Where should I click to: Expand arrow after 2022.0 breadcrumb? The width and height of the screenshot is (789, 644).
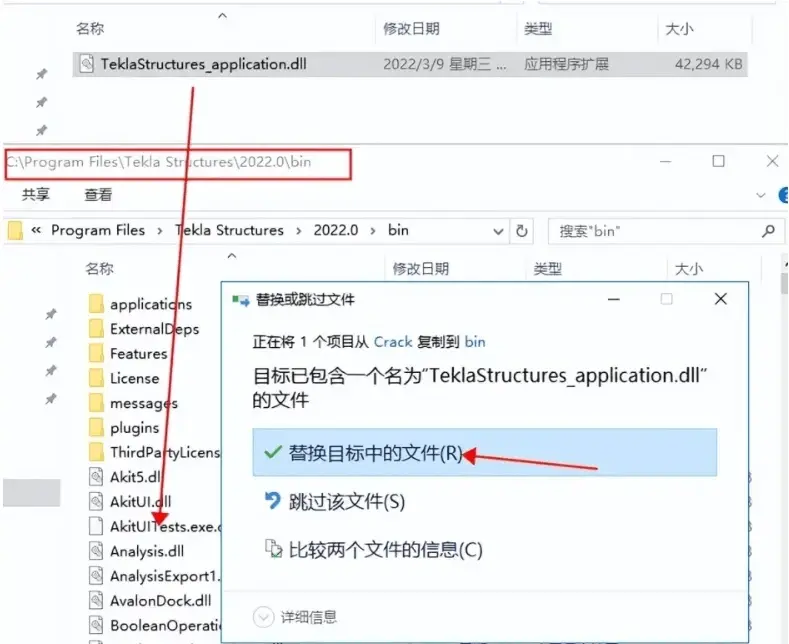373,231
